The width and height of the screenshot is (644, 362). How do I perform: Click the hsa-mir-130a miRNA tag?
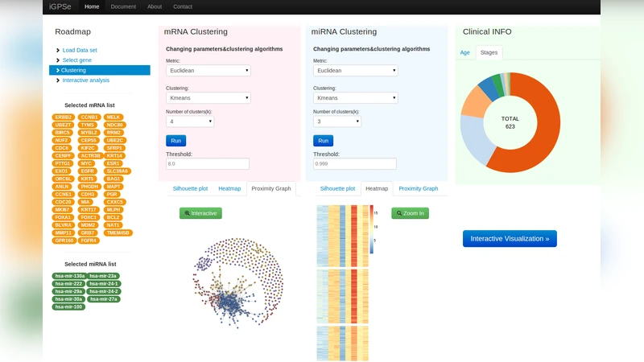tap(70, 276)
